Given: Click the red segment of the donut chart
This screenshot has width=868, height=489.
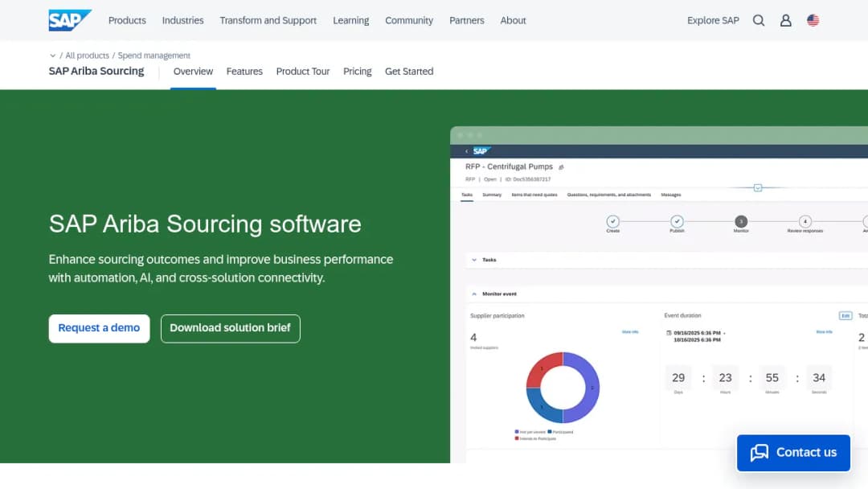Looking at the screenshot, I should pos(541,368).
